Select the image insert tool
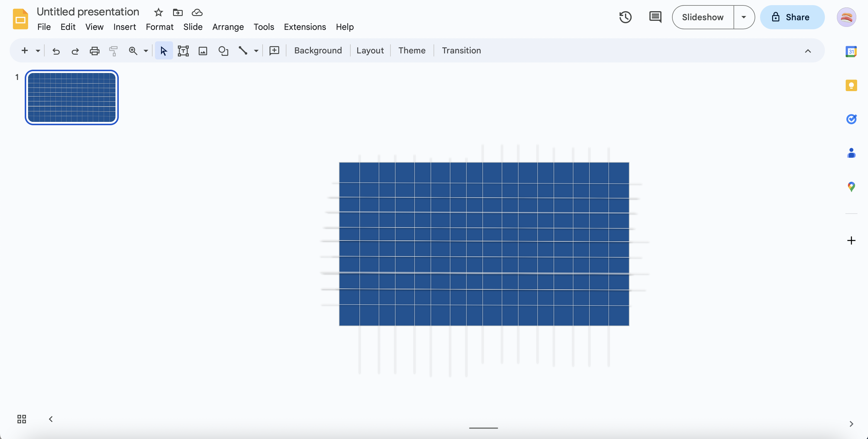This screenshot has width=868, height=439. [x=202, y=50]
